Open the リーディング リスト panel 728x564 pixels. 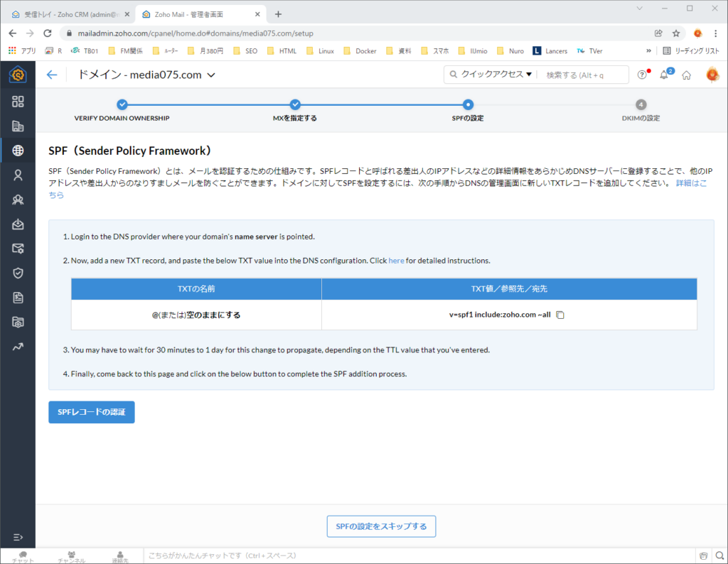pyautogui.click(x=691, y=50)
